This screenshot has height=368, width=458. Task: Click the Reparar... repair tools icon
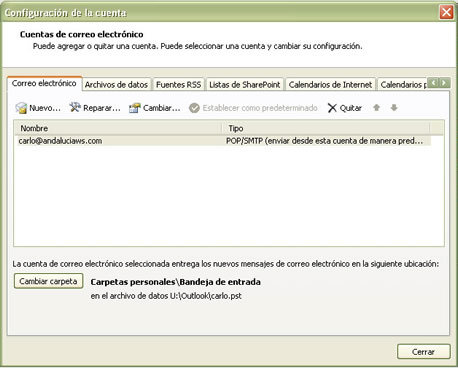(75, 107)
